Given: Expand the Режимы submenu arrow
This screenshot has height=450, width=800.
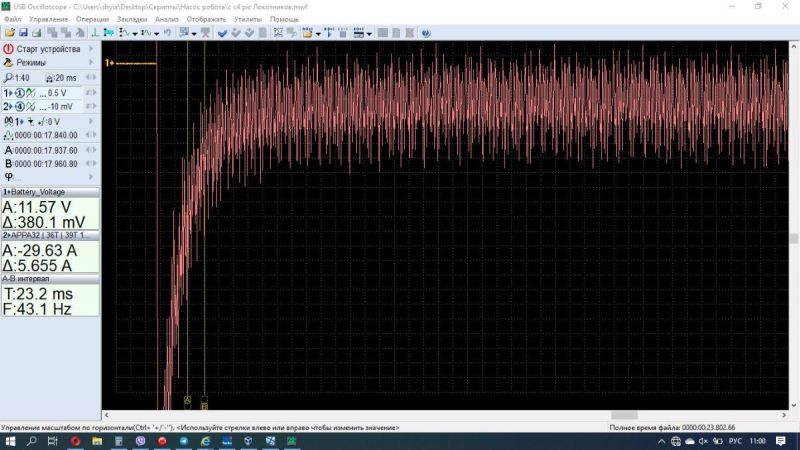Looking at the screenshot, I should pos(92,62).
